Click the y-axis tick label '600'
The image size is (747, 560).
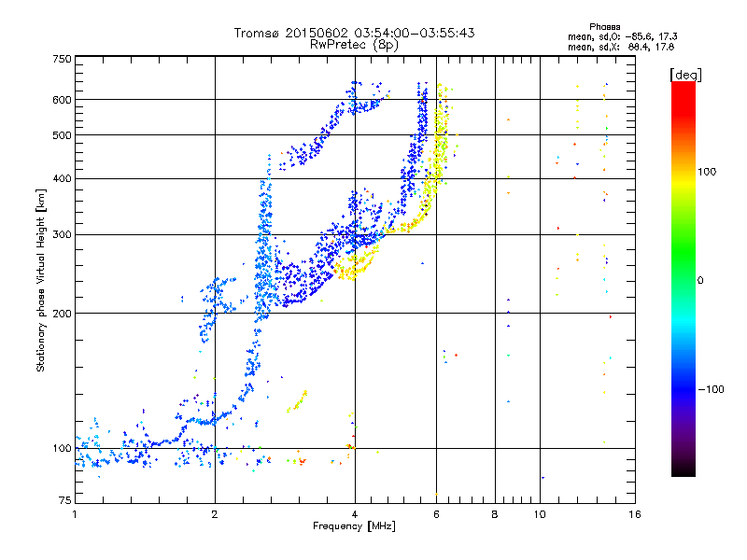(x=62, y=100)
